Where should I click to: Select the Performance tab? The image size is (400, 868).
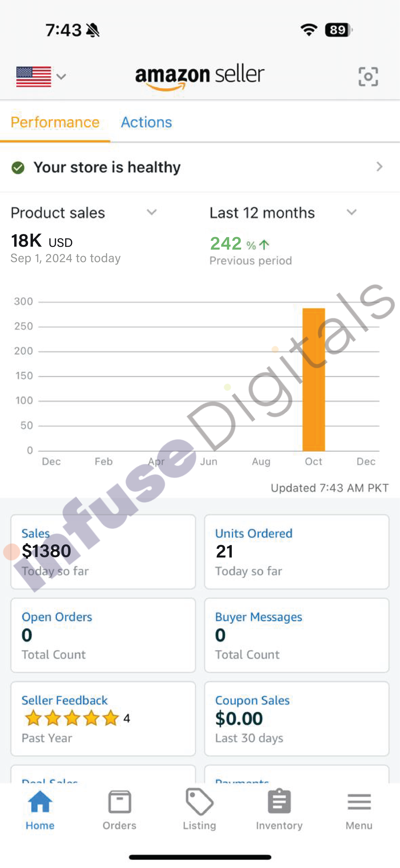coord(55,122)
